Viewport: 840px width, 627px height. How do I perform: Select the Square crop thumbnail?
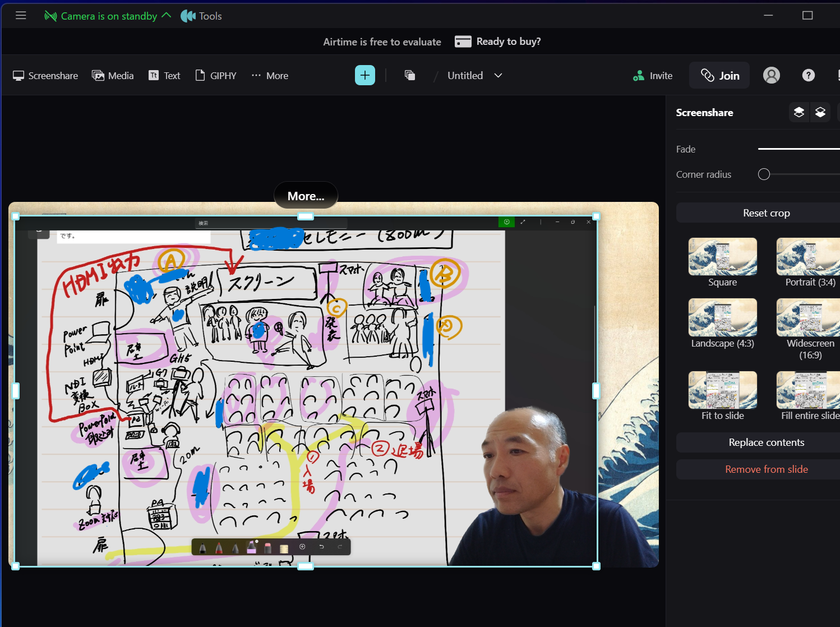click(722, 257)
